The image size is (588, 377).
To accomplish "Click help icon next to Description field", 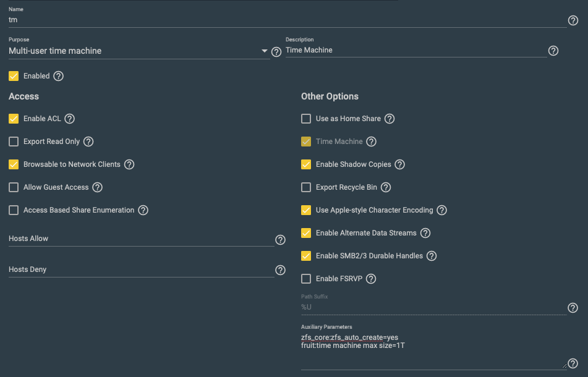I will click(x=553, y=51).
